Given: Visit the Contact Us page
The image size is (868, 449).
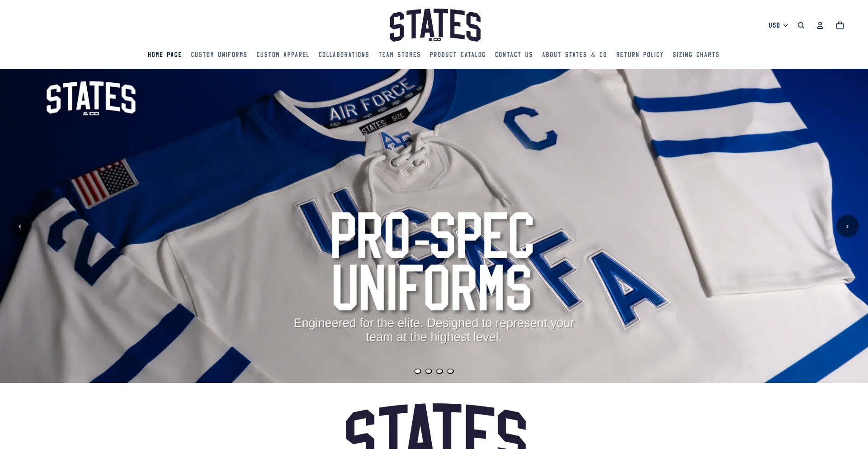Looking at the screenshot, I should [514, 55].
